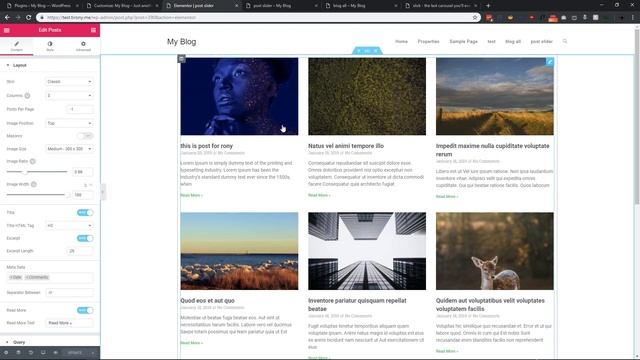Open the Elementor hamburger menu in panel header
This screenshot has height=360, width=640.
tap(7, 30)
